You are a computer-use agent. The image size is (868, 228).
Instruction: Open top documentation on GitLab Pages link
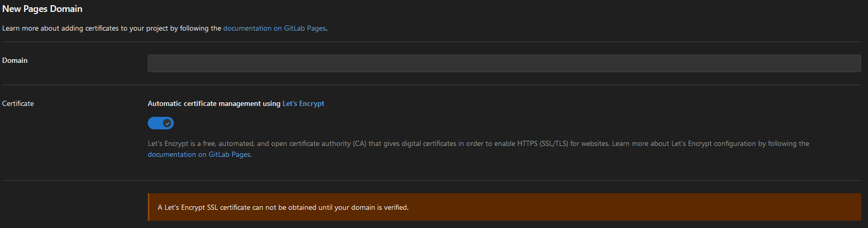[274, 28]
